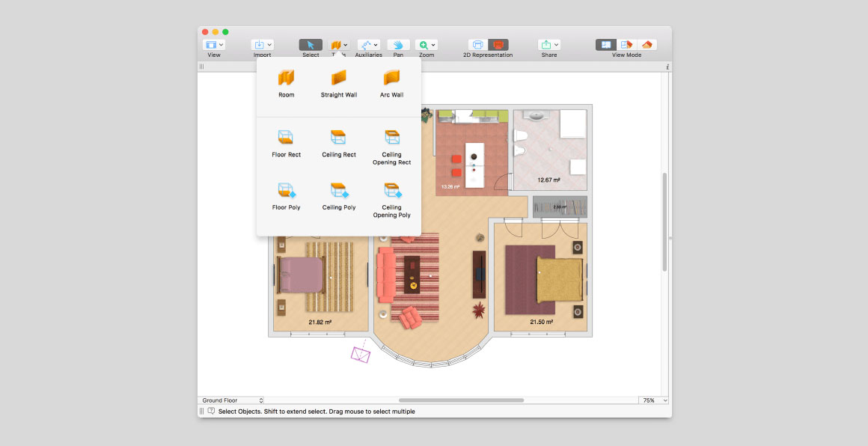Image resolution: width=868 pixels, height=446 pixels.
Task: Click the left panel grip handle under toolbar
Action: tap(201, 67)
